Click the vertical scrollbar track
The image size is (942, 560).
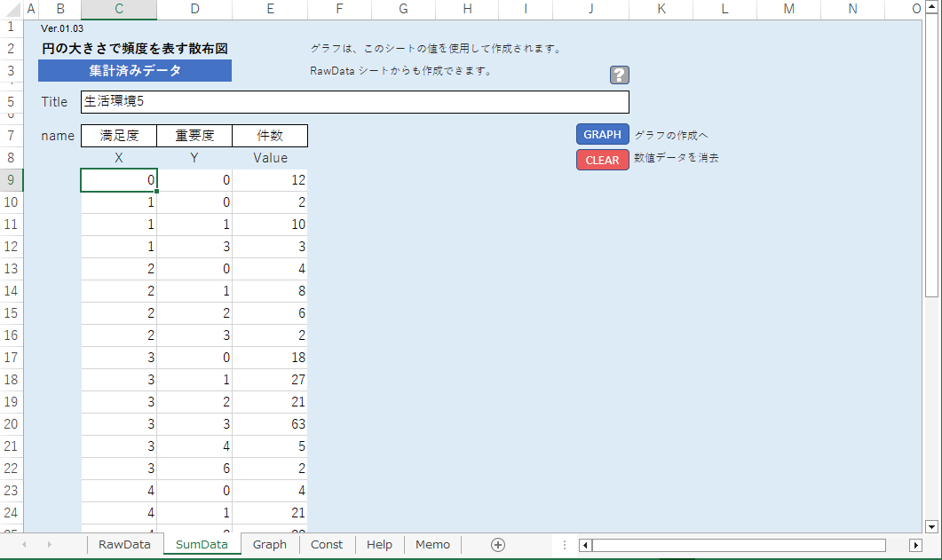(x=931, y=399)
